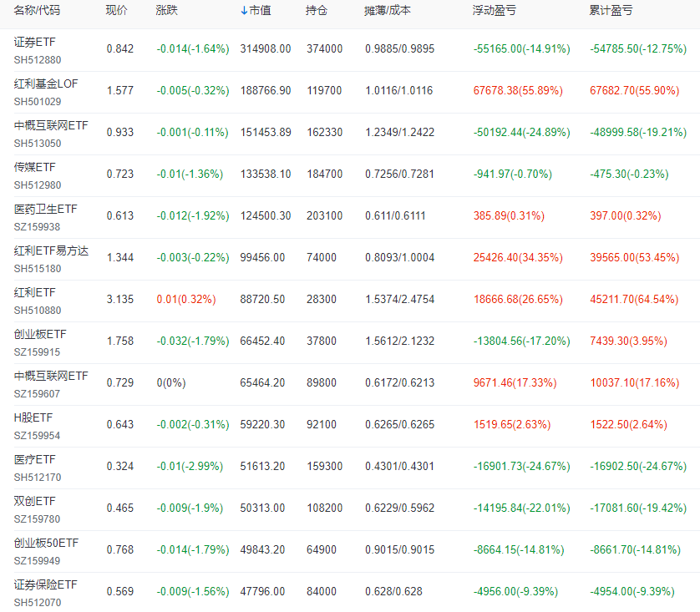Click market value 314908.00
The height and width of the screenshot is (612, 700).
tap(266, 48)
